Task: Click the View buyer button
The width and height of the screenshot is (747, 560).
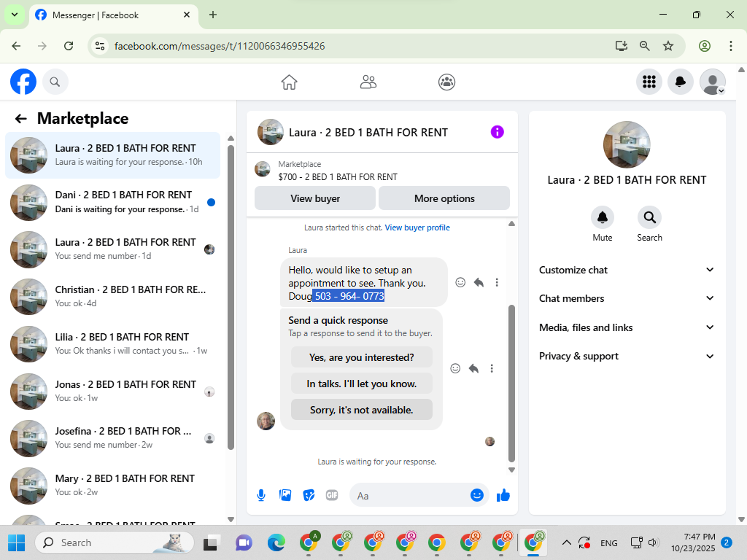Action: 315,198
